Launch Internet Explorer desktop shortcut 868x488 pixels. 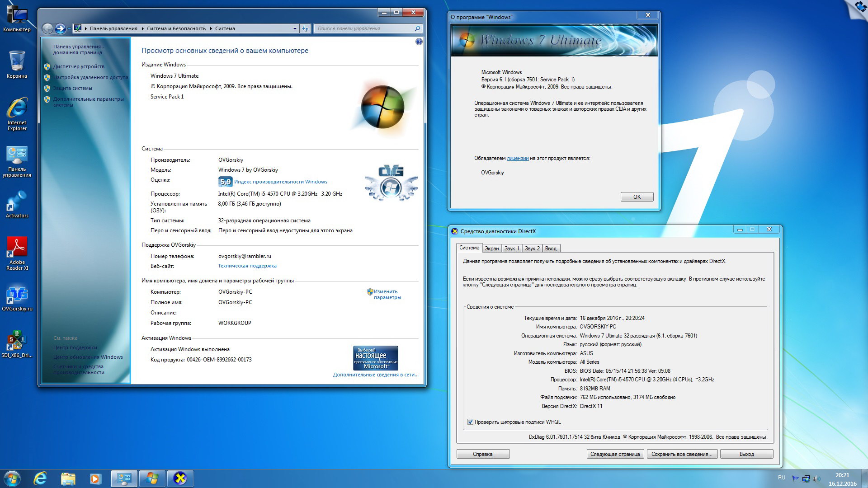[17, 114]
